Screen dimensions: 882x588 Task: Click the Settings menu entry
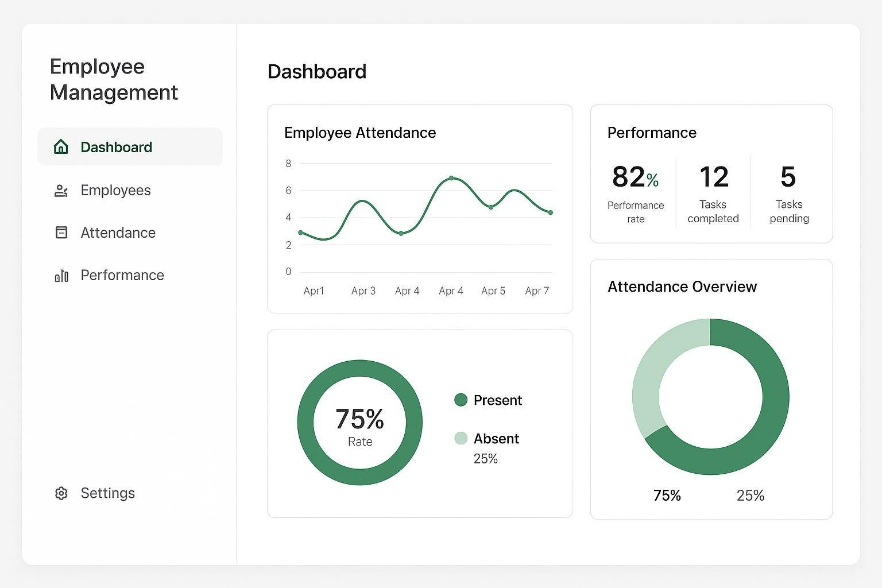tap(107, 493)
